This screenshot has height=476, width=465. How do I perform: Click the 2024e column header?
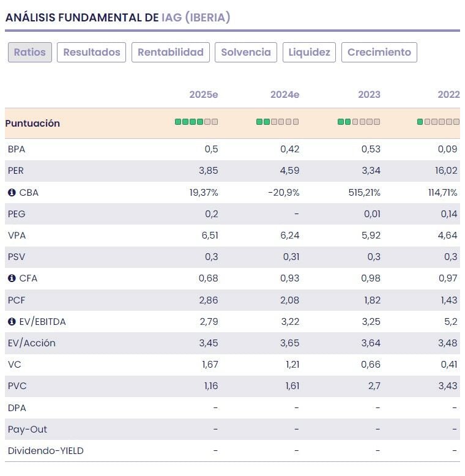tap(285, 95)
